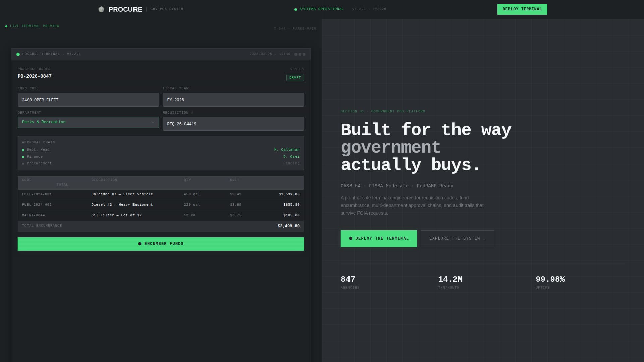Click the Section 01 Government POS Platform label

coord(383,111)
